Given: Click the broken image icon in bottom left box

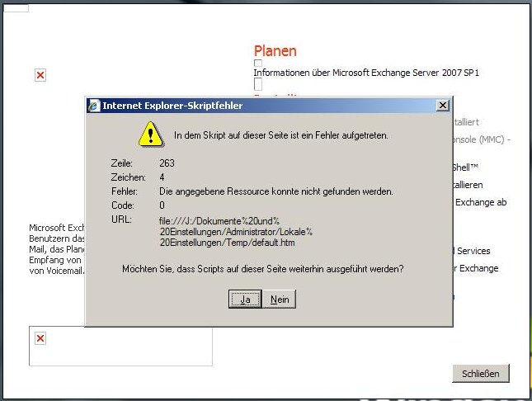Looking at the screenshot, I should [40, 338].
